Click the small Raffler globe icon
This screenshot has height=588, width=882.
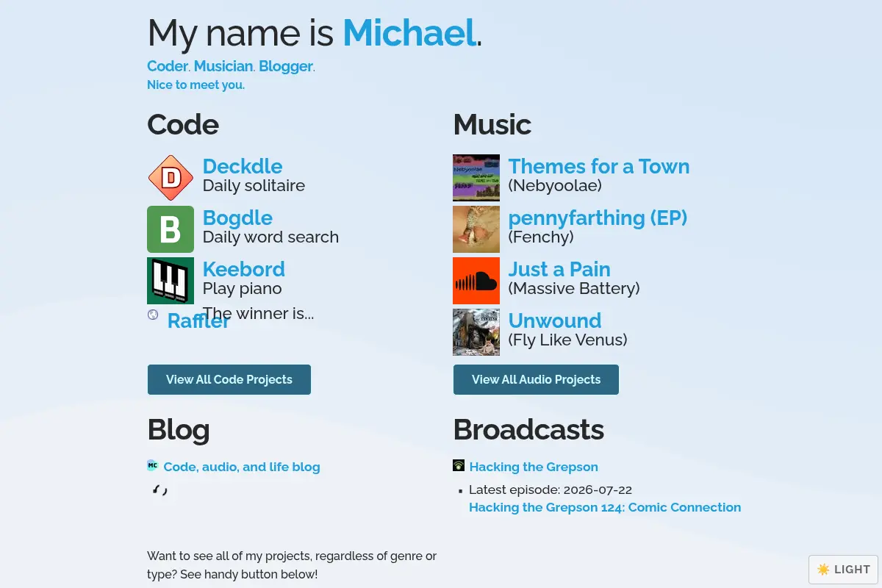coord(153,315)
